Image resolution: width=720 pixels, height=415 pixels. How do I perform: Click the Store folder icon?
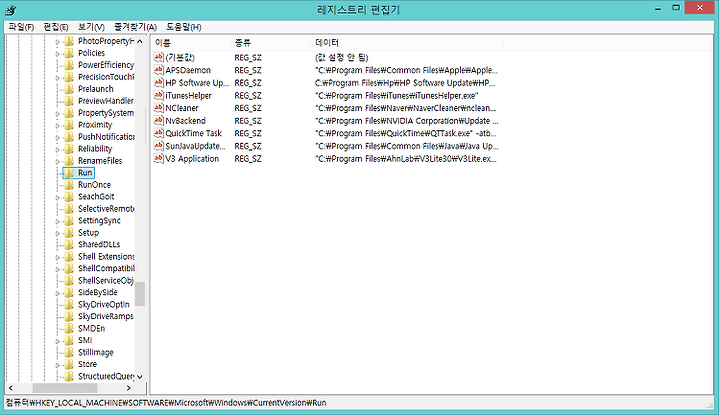(69, 364)
